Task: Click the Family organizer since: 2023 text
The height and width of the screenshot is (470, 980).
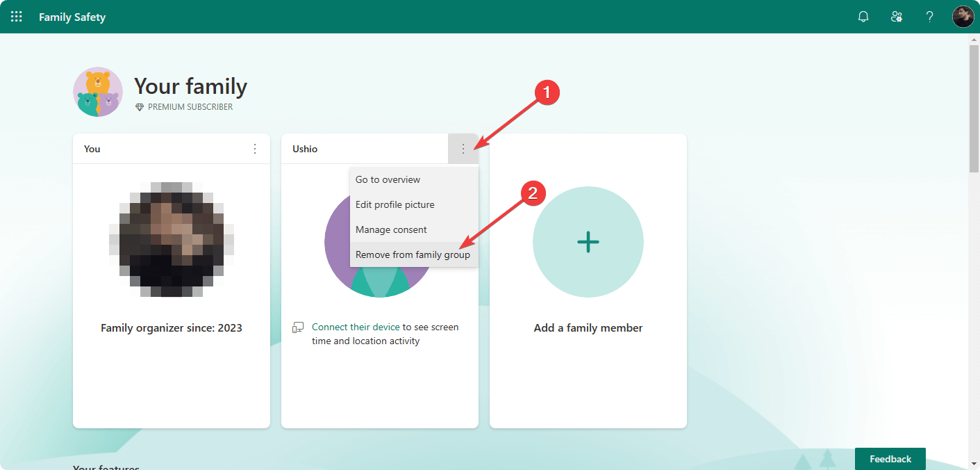Action: [172, 328]
